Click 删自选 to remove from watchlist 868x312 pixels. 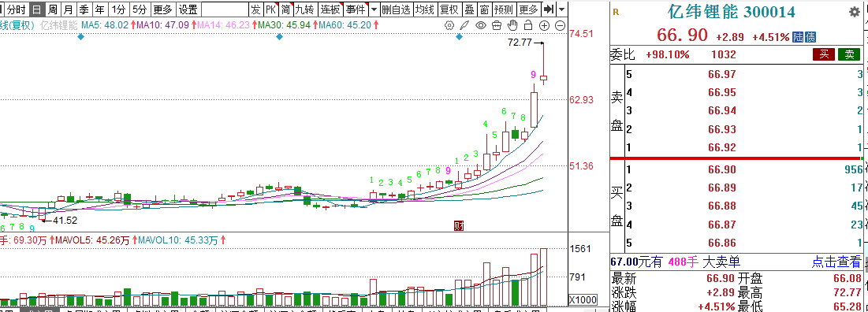pos(397,9)
